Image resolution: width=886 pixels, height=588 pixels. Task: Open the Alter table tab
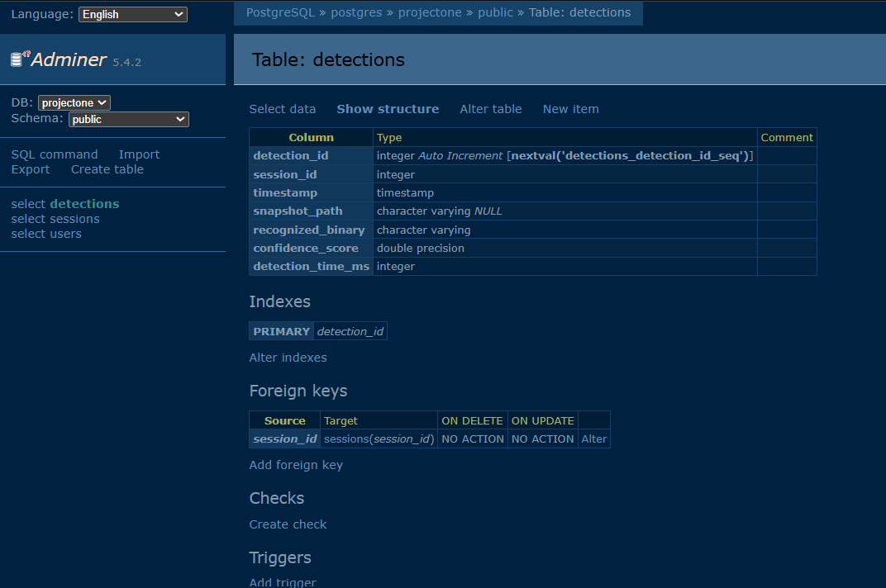pos(490,109)
